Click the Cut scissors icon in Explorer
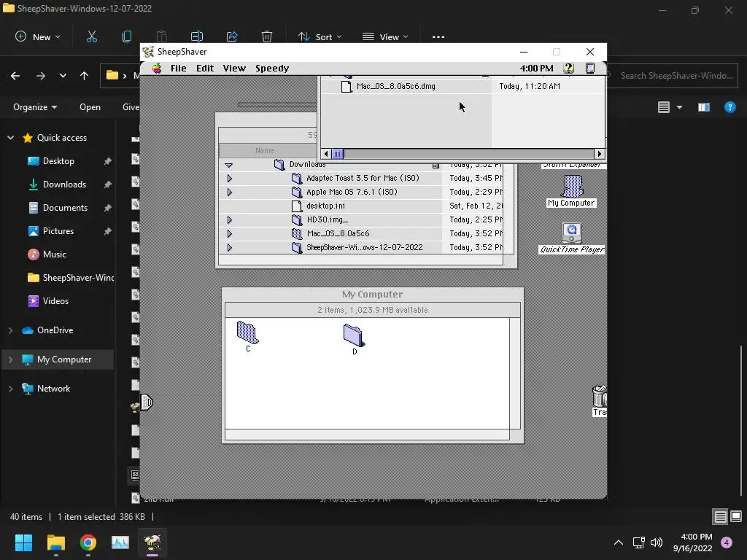Screen dimensions: 747x560 pyautogui.click(x=91, y=36)
